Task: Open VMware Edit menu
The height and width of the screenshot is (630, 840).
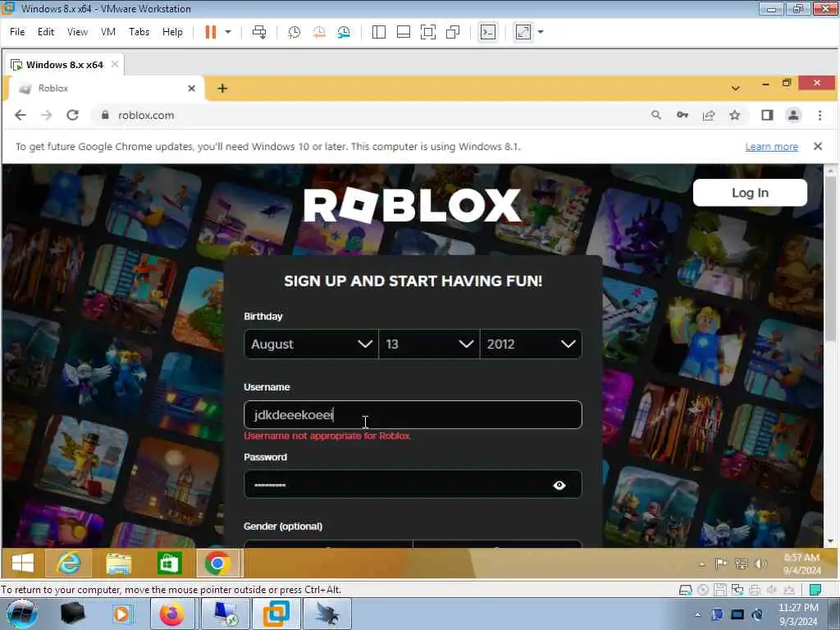Action: (x=46, y=32)
